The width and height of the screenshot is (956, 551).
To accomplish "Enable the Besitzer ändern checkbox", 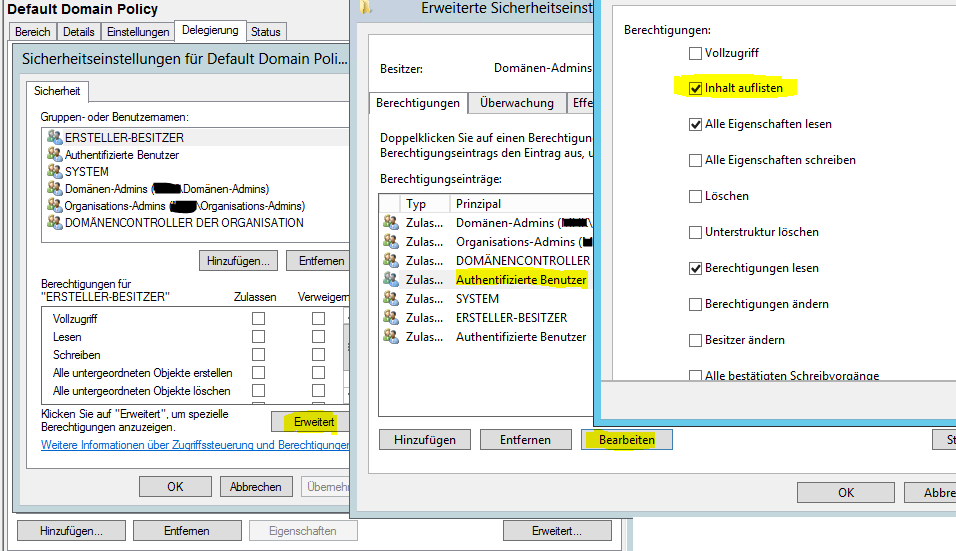I will coord(695,341).
